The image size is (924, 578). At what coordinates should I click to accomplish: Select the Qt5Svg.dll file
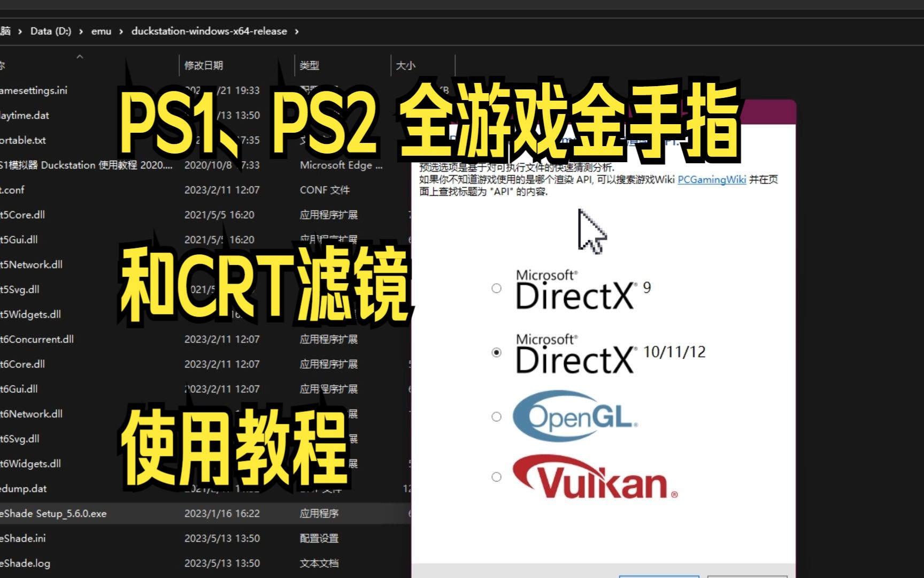point(20,290)
